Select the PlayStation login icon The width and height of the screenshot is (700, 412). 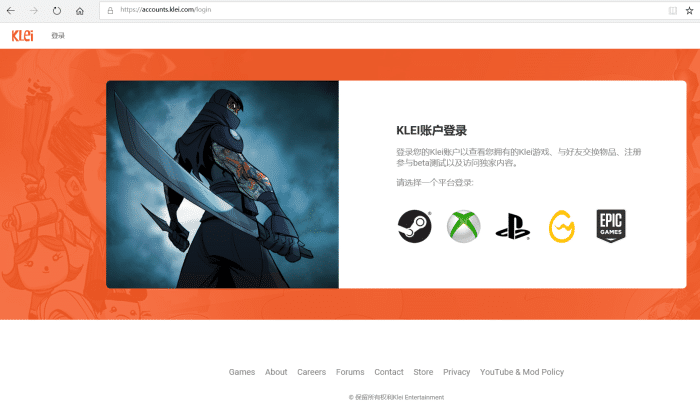(512, 227)
